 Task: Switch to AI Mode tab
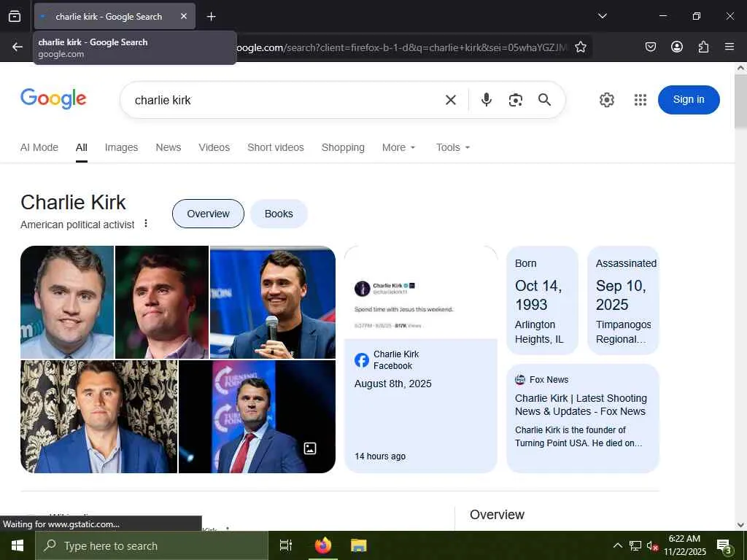[x=39, y=147]
